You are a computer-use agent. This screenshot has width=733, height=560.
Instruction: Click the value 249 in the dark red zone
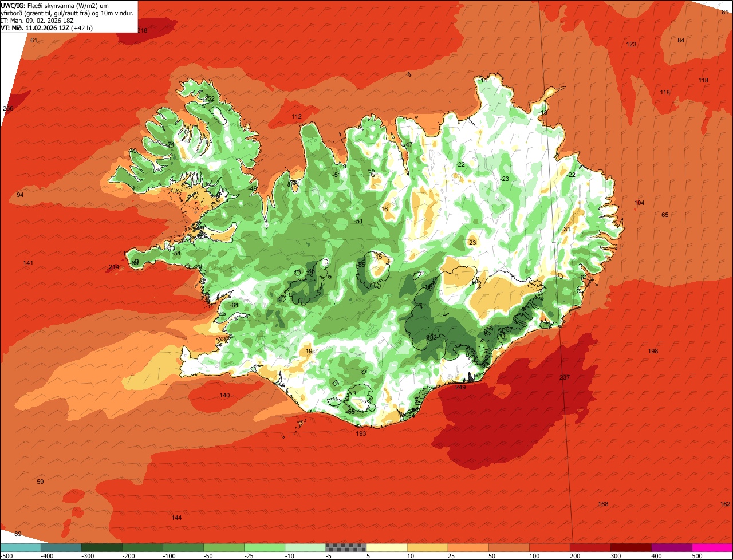[x=460, y=387]
